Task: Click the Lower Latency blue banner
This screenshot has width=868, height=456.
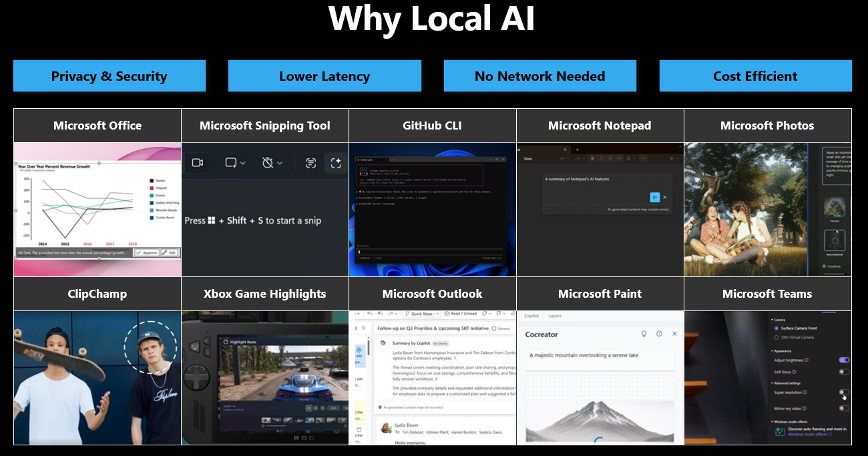Action: click(324, 76)
